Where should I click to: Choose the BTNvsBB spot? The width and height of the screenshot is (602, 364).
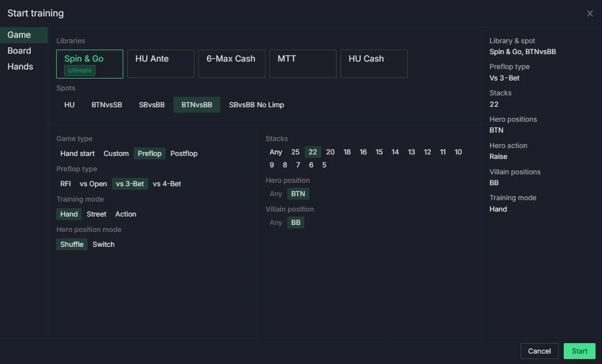[x=197, y=105]
